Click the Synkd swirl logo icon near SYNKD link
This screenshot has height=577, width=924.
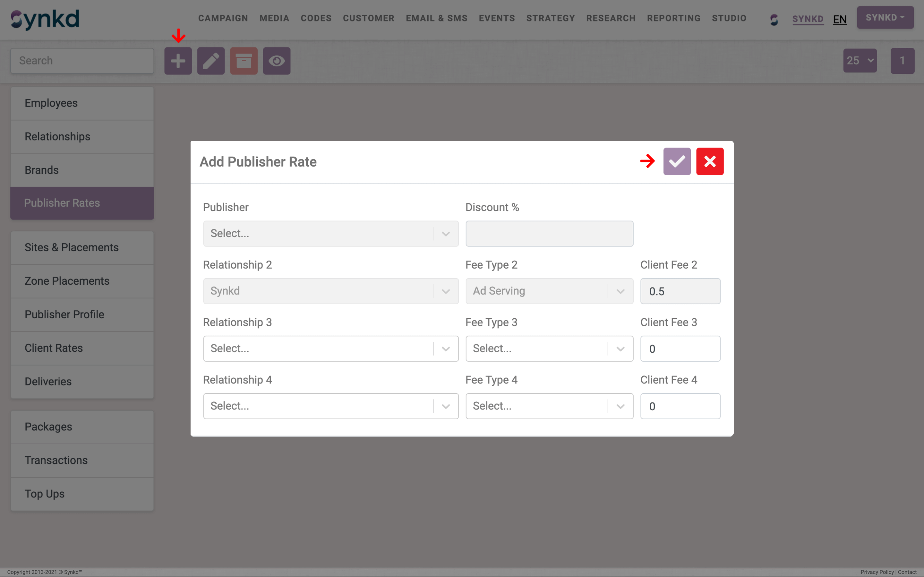coord(774,19)
